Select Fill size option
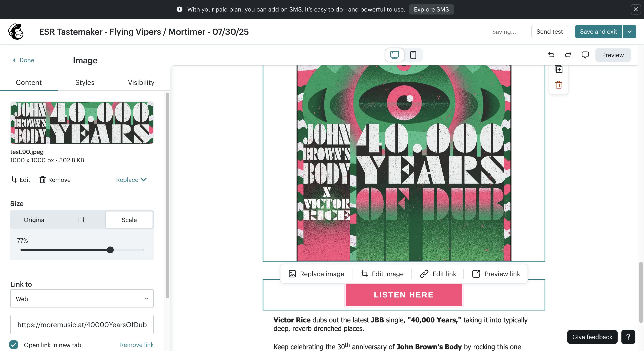Image resolution: width=644 pixels, height=351 pixels. [82, 220]
